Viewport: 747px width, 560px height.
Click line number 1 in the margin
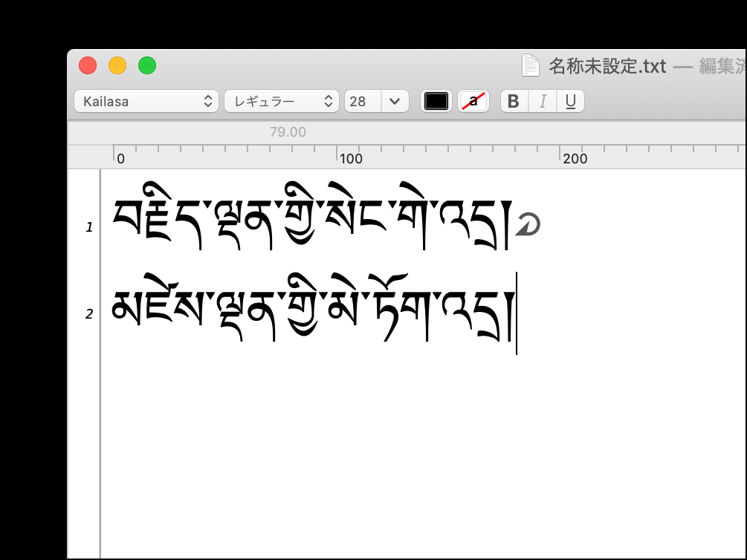[89, 227]
